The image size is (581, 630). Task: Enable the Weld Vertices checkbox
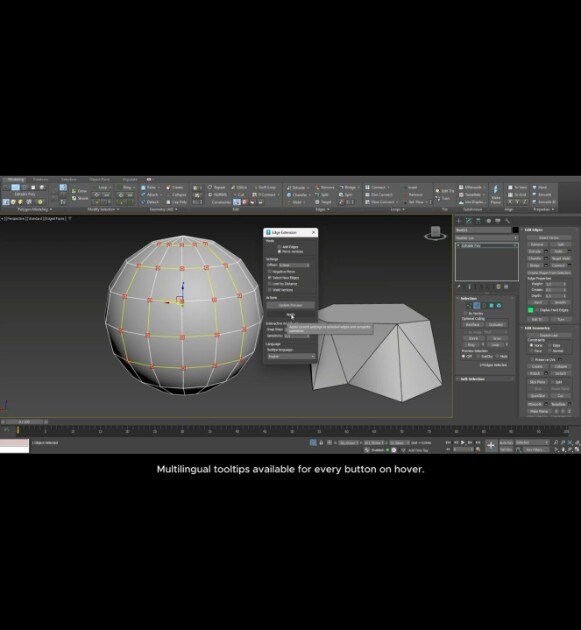[270, 290]
